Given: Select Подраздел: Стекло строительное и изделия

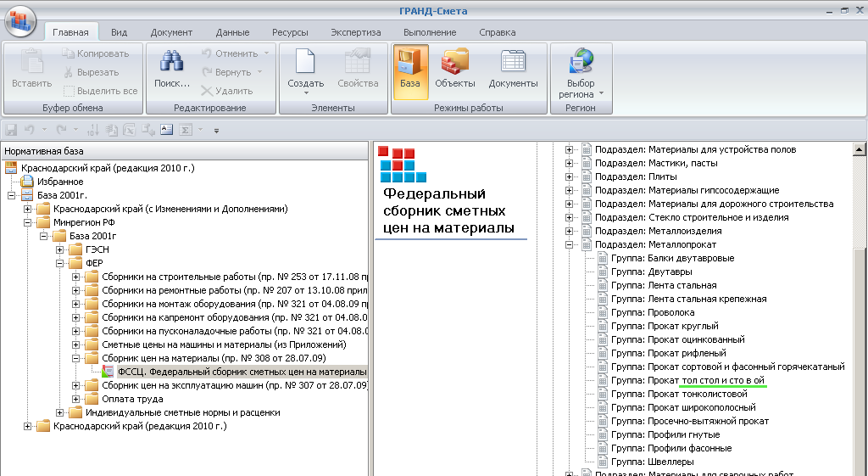Looking at the screenshot, I should coord(692,218).
